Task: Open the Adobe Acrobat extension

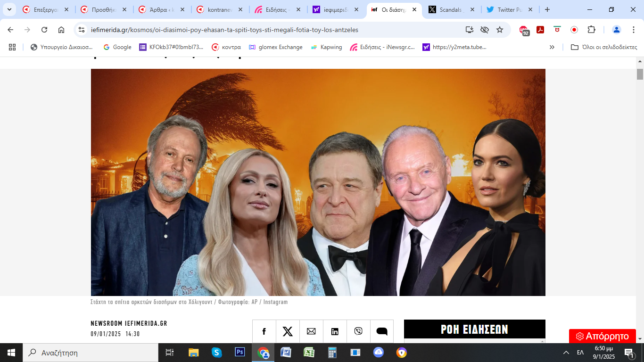Action: click(540, 30)
